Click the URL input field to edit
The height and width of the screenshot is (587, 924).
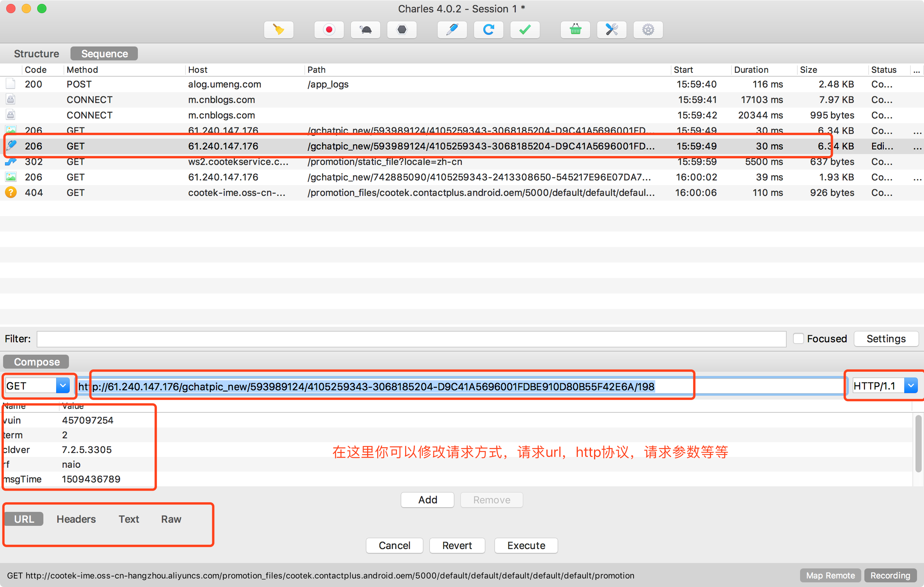tap(462, 386)
